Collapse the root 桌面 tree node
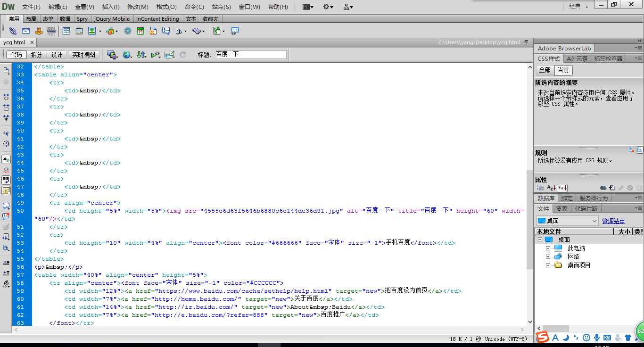The image size is (644, 347). click(539, 240)
